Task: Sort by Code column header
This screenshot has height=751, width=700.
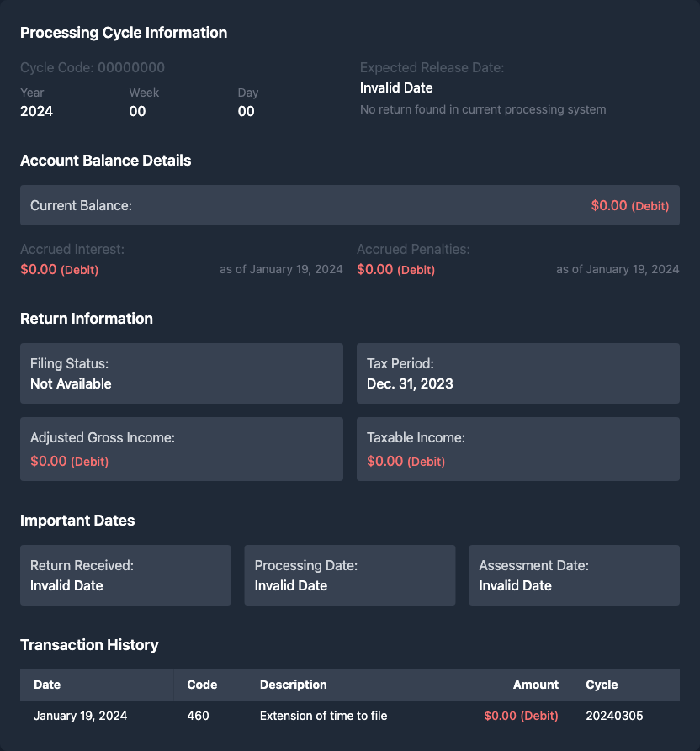Action: (x=202, y=685)
